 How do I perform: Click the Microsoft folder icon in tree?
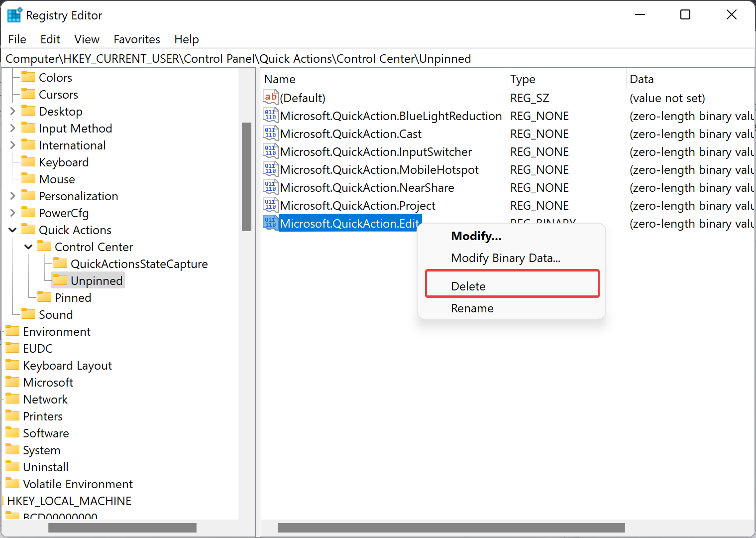tap(12, 382)
